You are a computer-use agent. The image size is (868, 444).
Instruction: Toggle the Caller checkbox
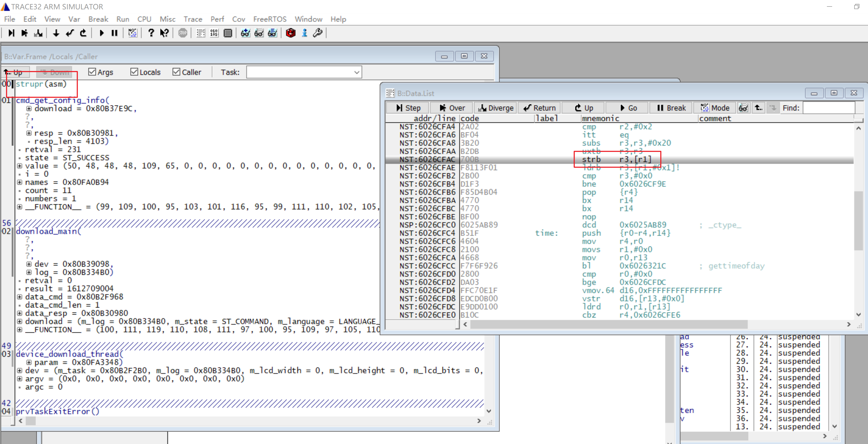pos(176,72)
